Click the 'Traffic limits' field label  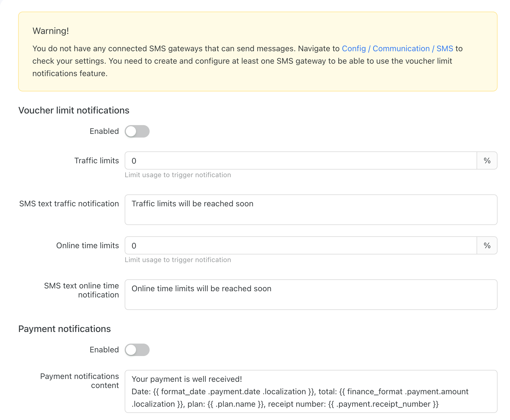[97, 161]
